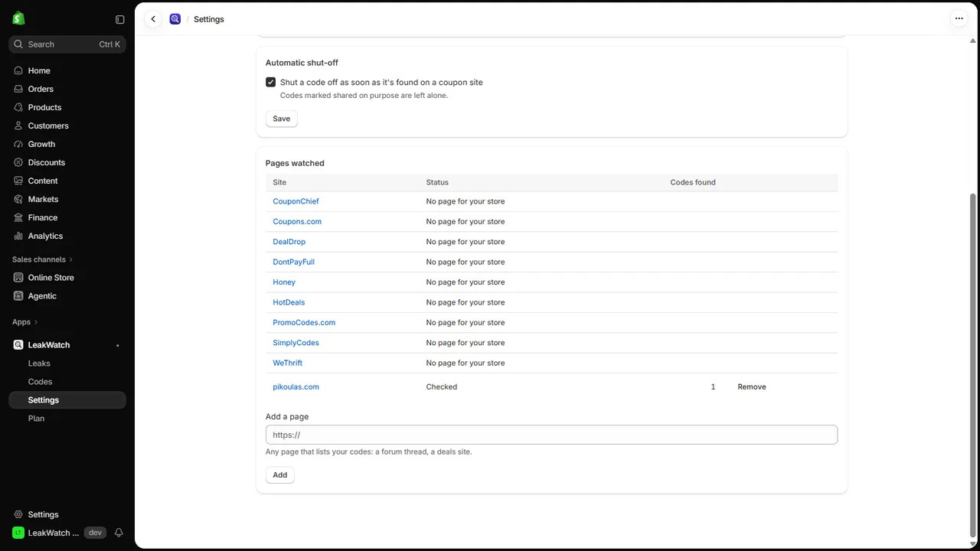980x551 pixels.
Task: Focus the Add a page URL field
Action: click(x=551, y=435)
